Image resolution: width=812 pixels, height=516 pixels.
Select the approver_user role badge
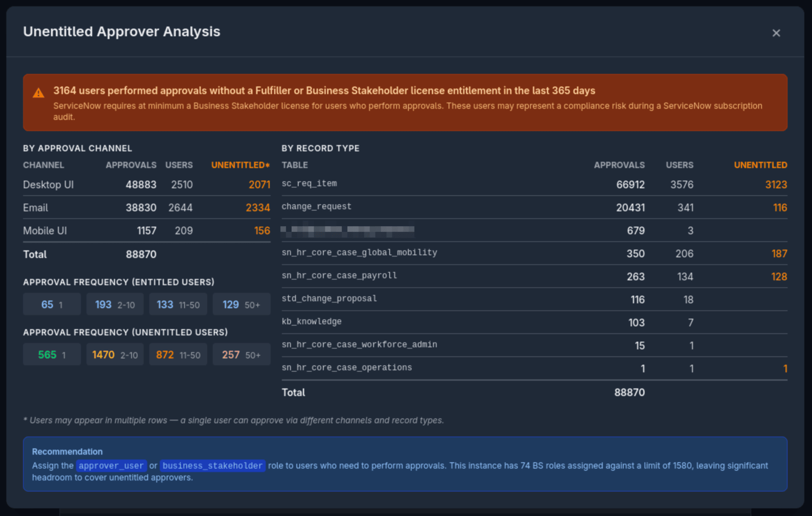coord(111,465)
